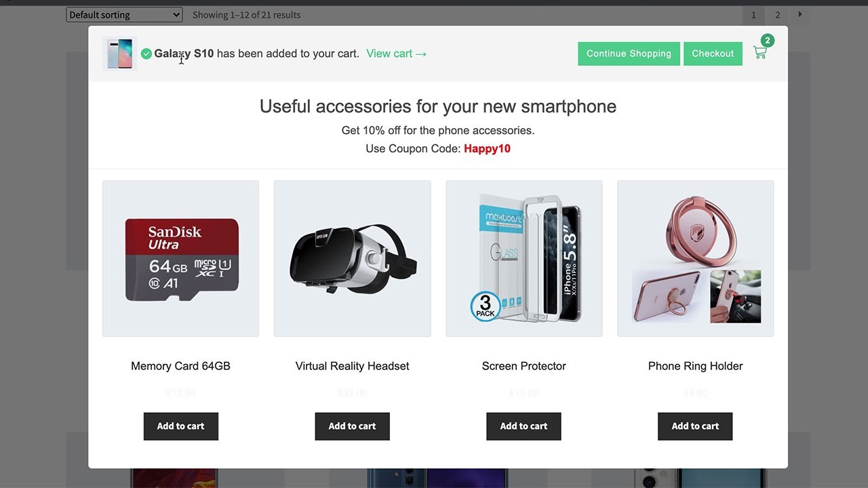Go to next results page arrow
Image resolution: width=868 pixels, height=488 pixels.
(800, 14)
